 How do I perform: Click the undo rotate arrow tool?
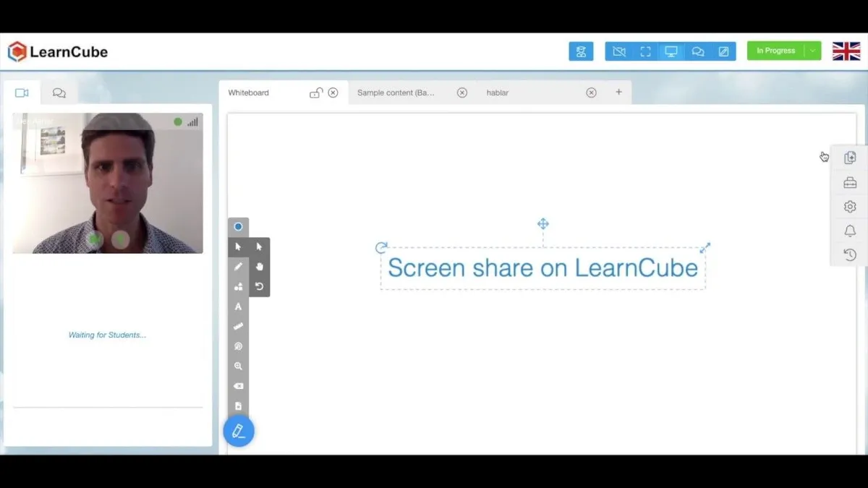tap(259, 286)
